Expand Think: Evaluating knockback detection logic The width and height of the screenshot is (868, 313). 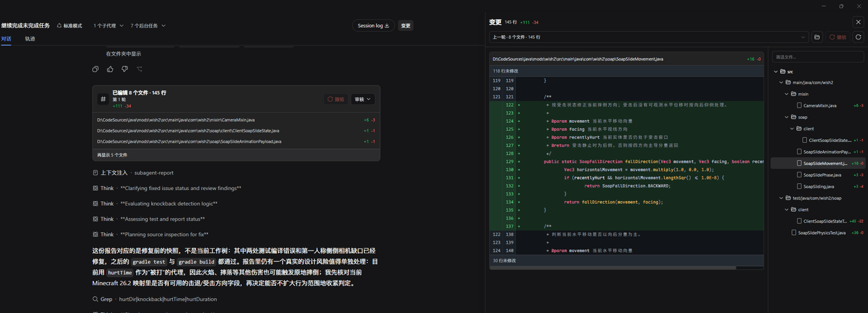(155, 204)
